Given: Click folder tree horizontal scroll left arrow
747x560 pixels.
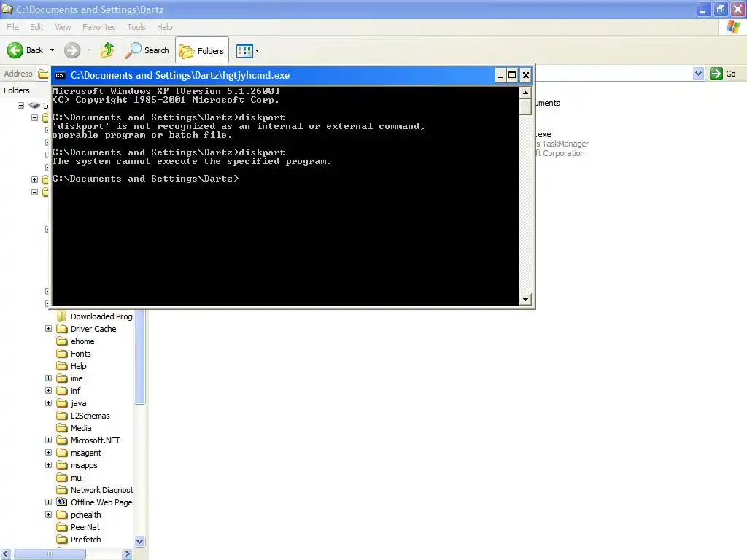Looking at the screenshot, I should coord(6,554).
